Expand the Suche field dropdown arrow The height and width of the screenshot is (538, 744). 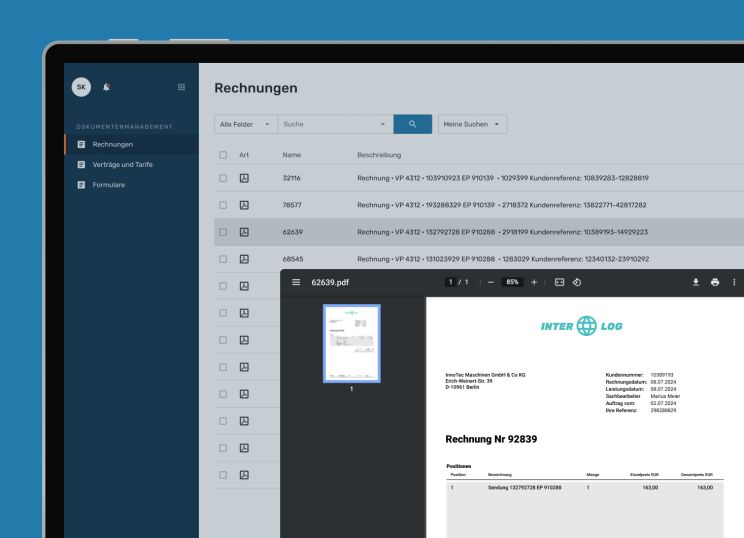(382, 124)
